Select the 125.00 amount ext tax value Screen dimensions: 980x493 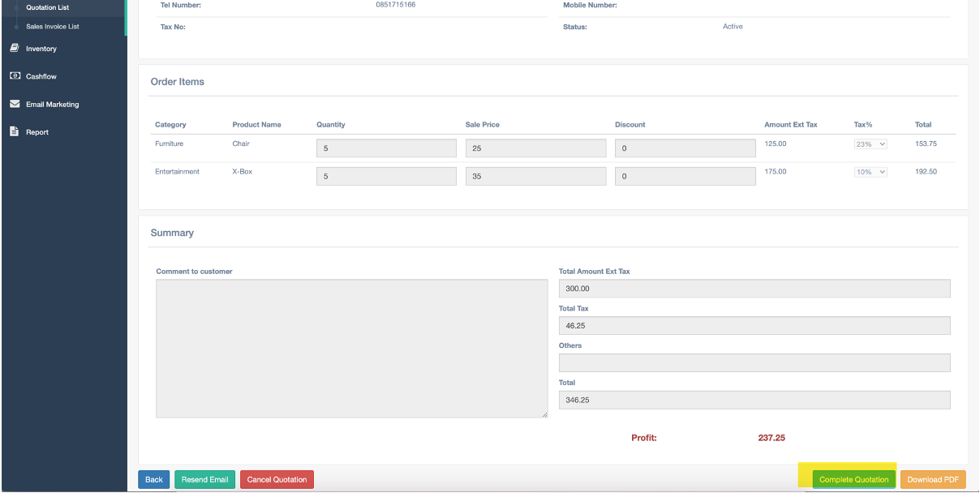[x=776, y=144]
